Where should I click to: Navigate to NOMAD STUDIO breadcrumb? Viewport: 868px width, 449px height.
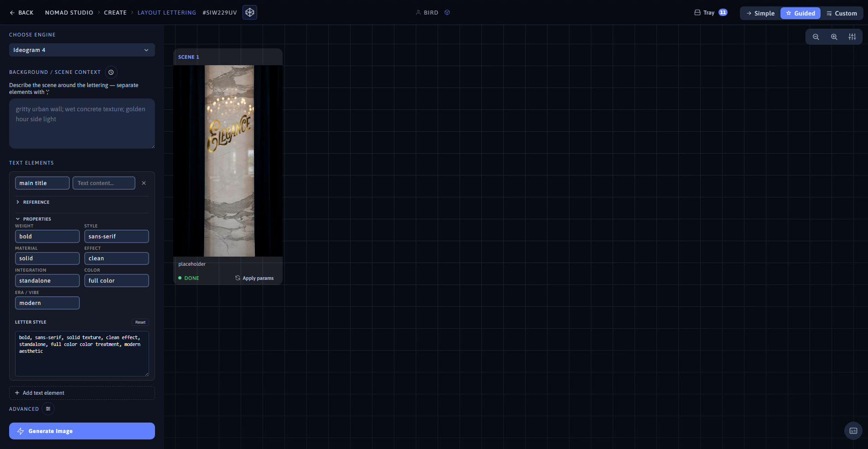click(x=69, y=13)
